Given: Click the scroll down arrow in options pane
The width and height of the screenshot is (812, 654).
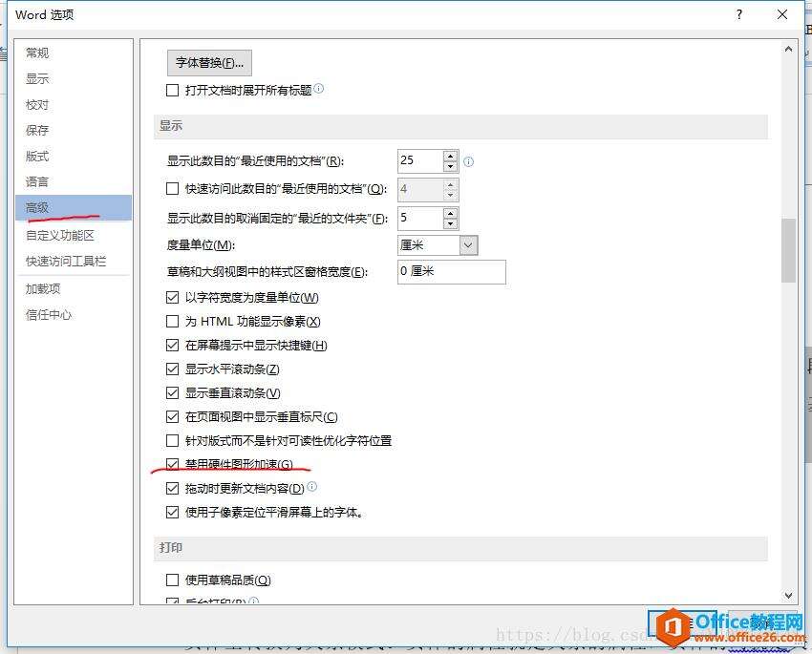Looking at the screenshot, I should point(788,596).
